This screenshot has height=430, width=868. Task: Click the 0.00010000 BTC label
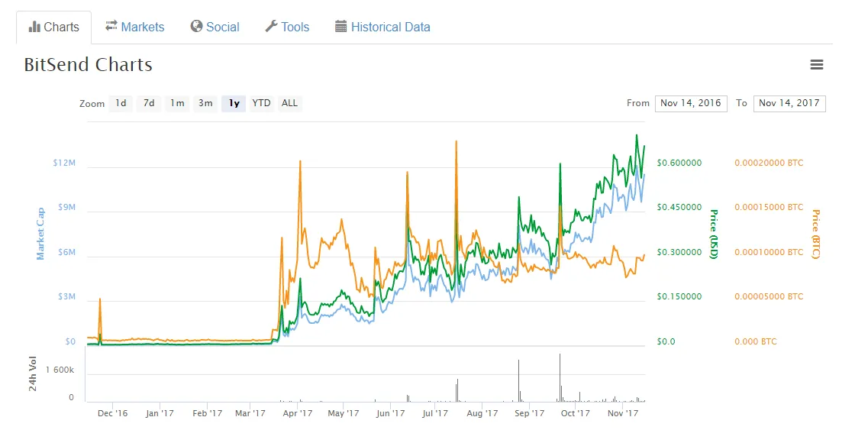click(x=768, y=252)
